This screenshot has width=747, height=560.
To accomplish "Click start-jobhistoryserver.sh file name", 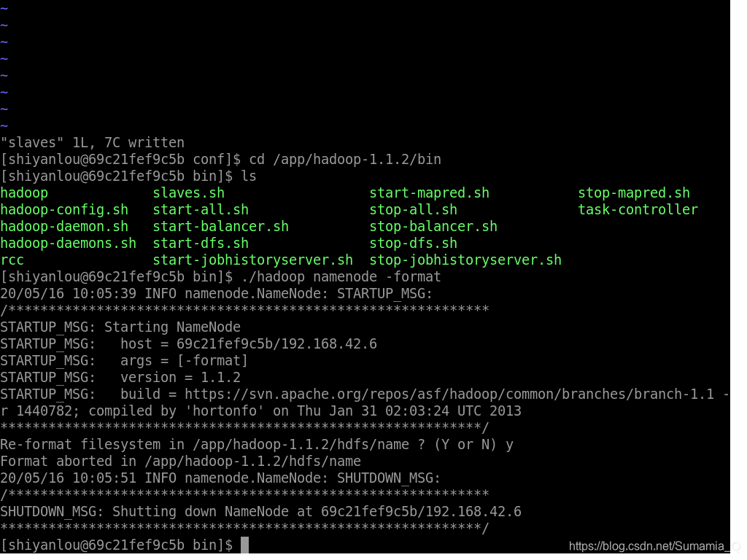I will [253, 260].
